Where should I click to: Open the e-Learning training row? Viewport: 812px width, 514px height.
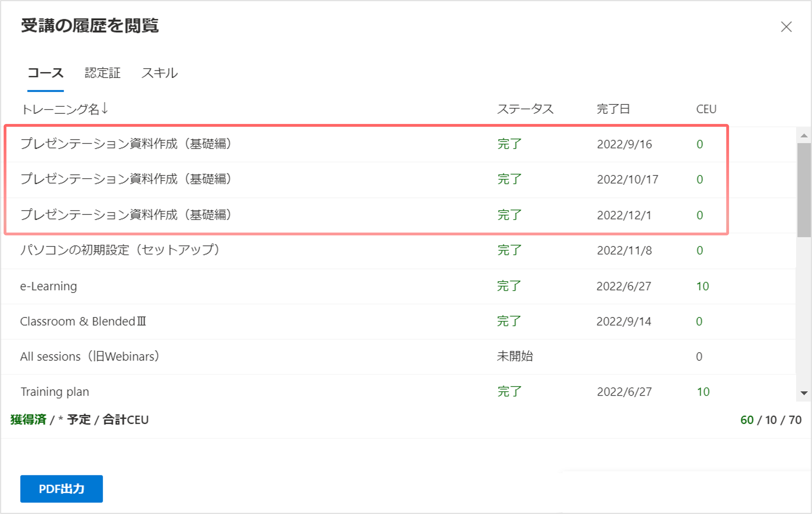tap(398, 286)
